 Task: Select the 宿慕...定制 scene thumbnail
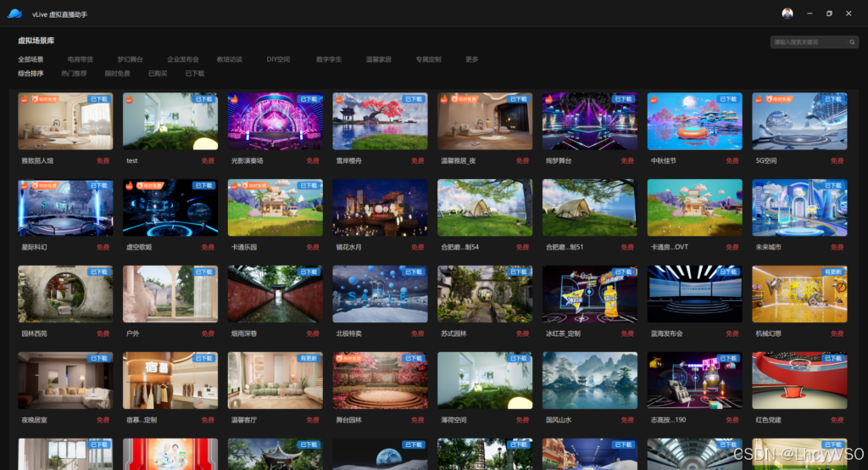point(170,381)
